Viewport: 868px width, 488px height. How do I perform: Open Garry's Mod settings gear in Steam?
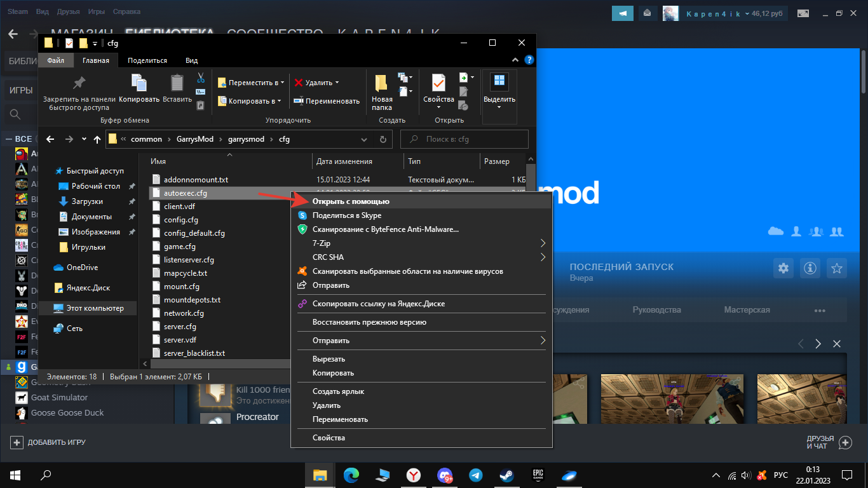(x=783, y=268)
